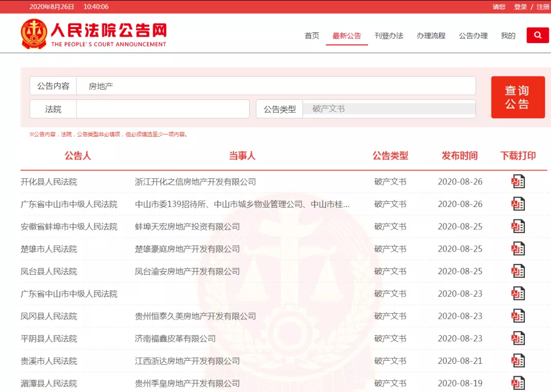Viewport: 551px width, 392px height.
Task: Go to the 首页 home menu
Action: point(312,35)
